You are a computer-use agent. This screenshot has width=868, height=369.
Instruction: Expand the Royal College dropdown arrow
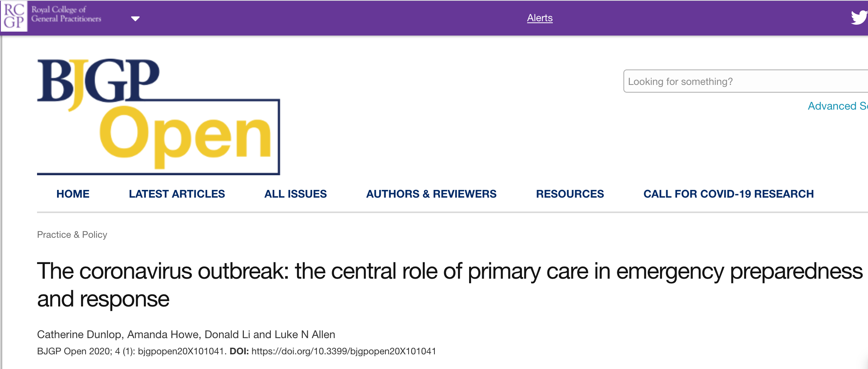coord(135,19)
